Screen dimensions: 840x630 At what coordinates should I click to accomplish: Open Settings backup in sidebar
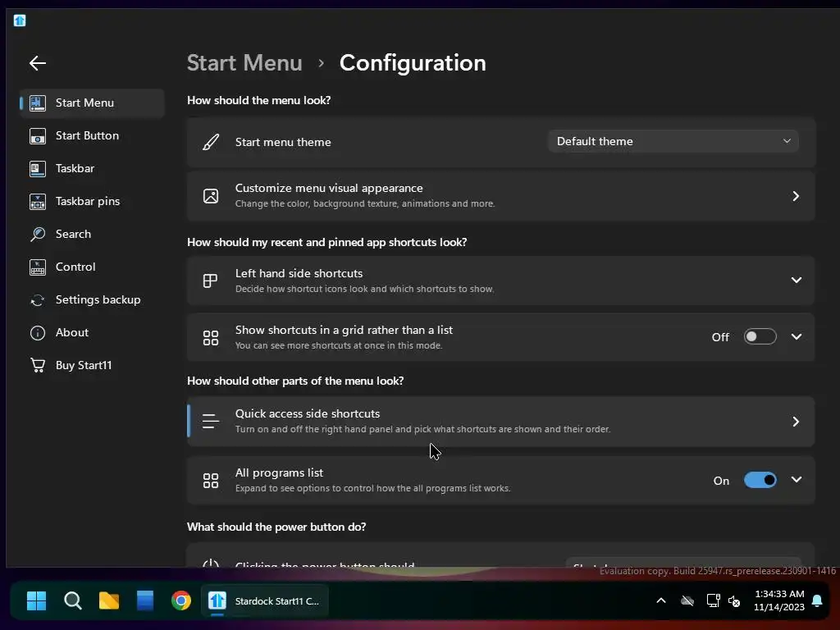tap(92, 300)
